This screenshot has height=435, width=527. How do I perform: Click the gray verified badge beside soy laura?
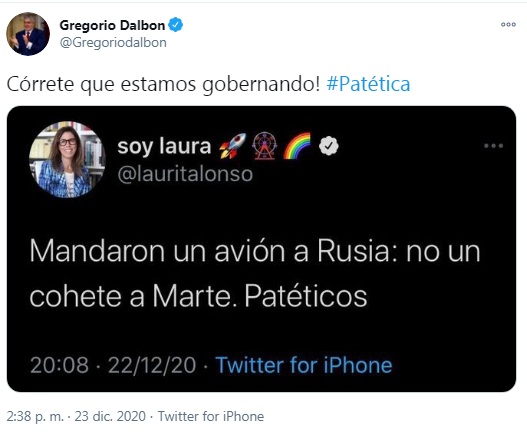329,146
